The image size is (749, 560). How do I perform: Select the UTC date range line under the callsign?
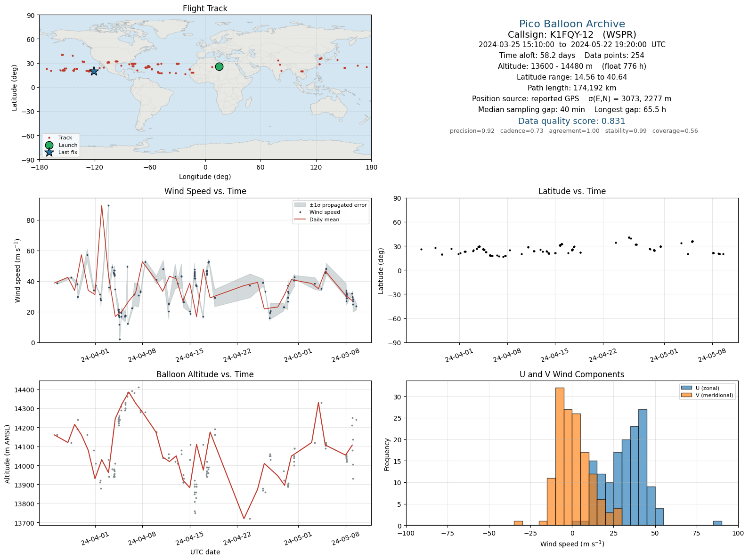coord(572,45)
